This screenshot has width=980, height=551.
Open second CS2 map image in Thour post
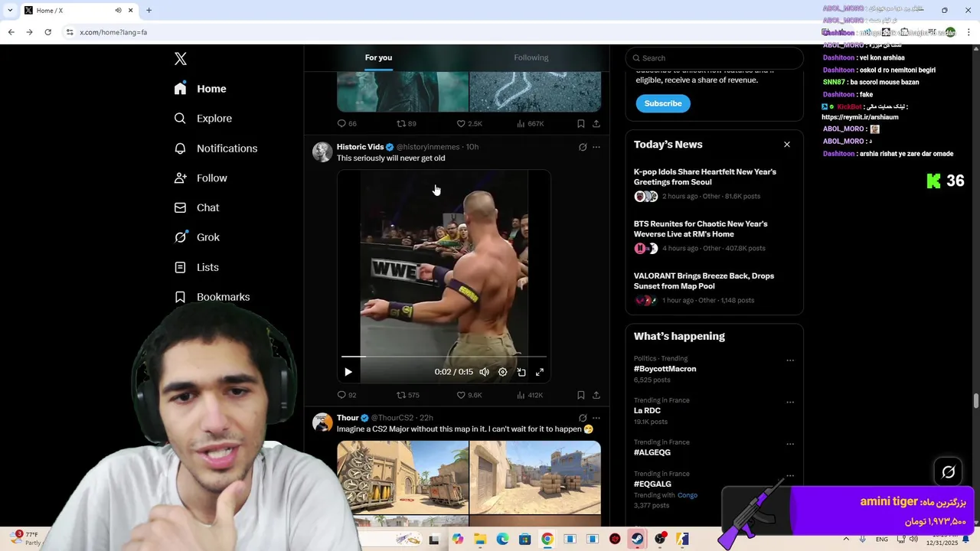[x=535, y=478]
